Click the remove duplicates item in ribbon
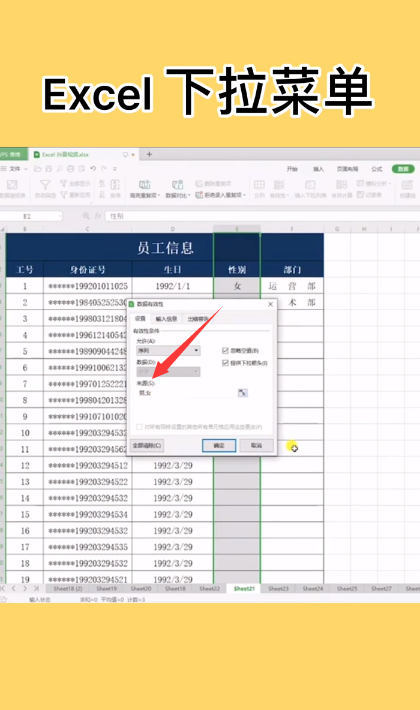 coord(213,183)
